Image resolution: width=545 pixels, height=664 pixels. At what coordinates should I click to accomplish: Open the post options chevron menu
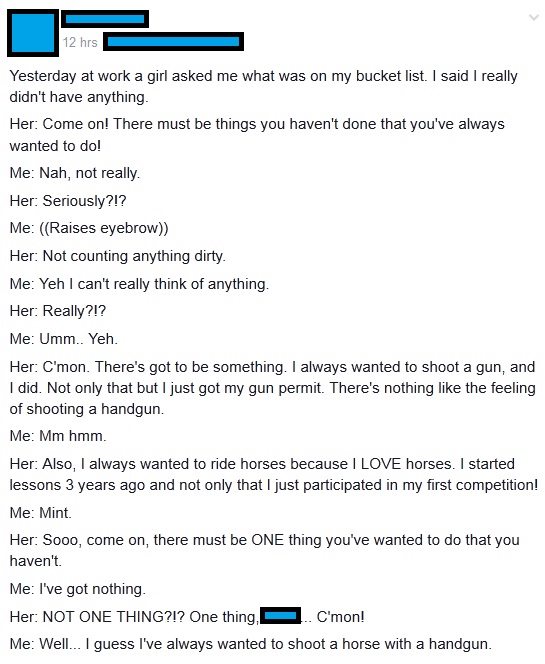pyautogui.click(x=534, y=17)
